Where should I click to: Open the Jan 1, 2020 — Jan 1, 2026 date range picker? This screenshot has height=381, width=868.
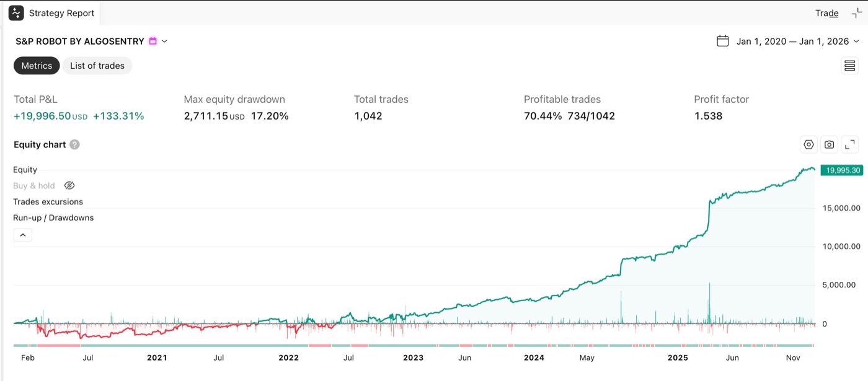pos(792,42)
